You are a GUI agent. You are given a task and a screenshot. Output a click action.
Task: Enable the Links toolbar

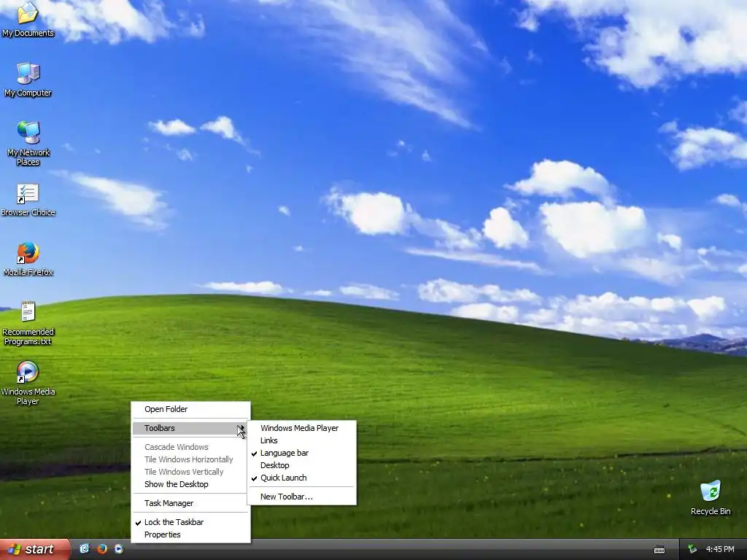[x=301, y=440]
